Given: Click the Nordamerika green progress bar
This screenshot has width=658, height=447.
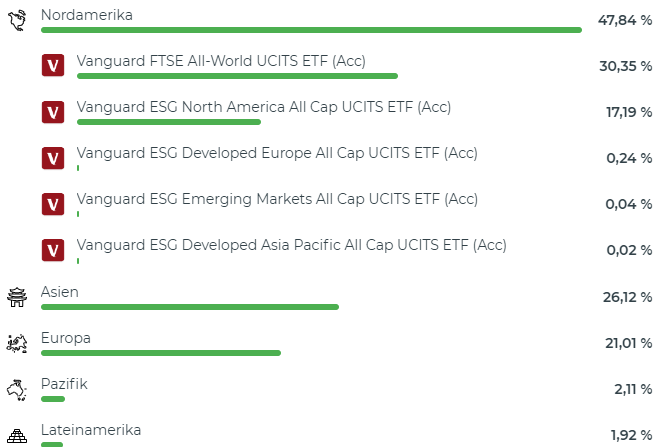Looking at the screenshot, I should coord(311,30).
